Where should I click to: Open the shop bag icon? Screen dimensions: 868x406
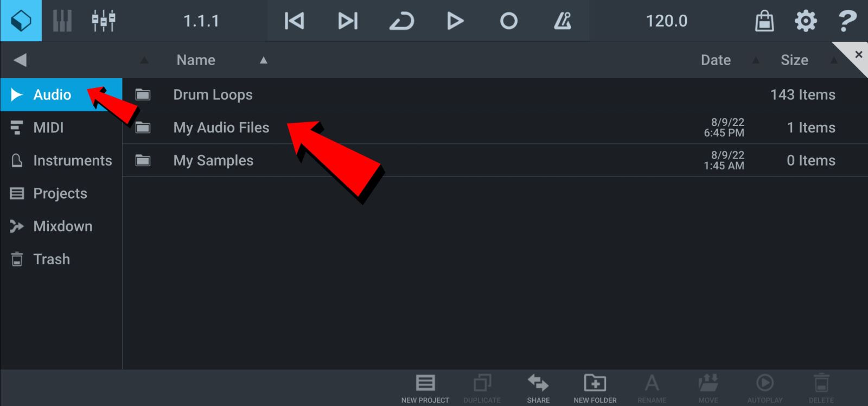tap(764, 21)
